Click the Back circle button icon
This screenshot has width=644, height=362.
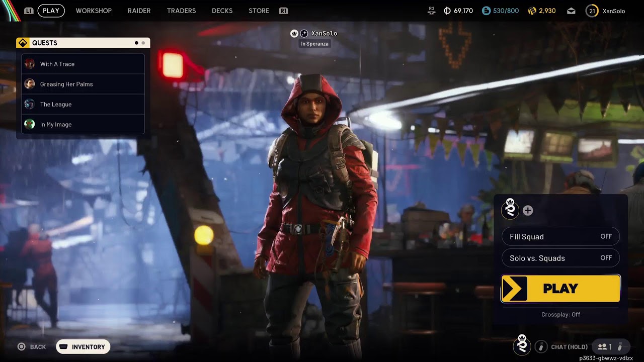point(21,346)
